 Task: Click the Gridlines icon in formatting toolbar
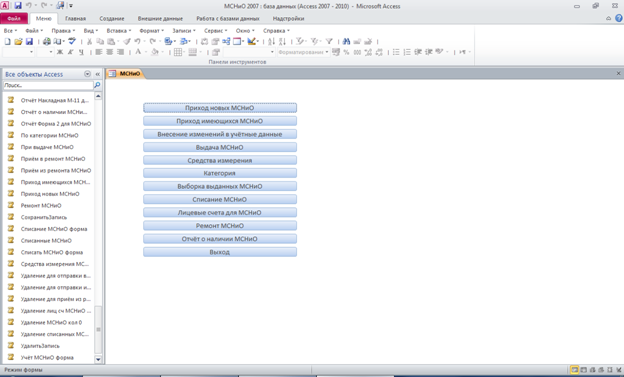(x=178, y=52)
